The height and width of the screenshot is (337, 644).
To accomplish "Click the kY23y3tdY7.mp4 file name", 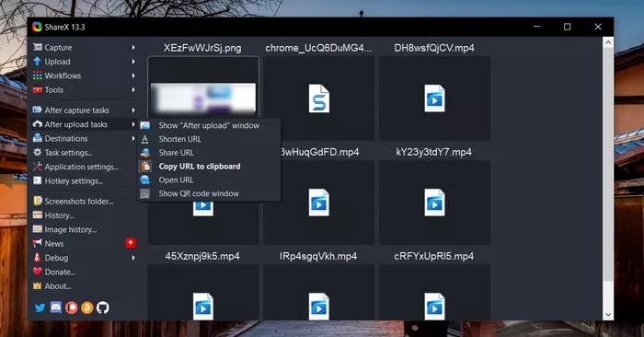I will [x=433, y=152].
